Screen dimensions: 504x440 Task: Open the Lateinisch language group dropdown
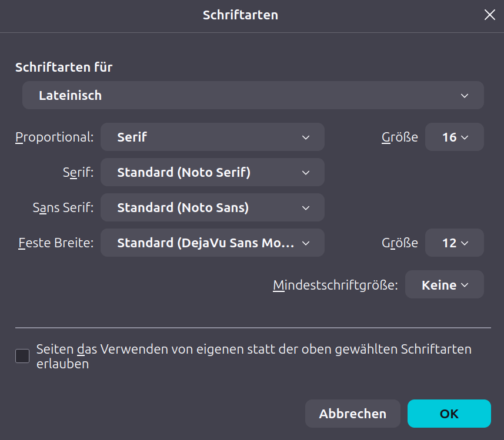[253, 95]
